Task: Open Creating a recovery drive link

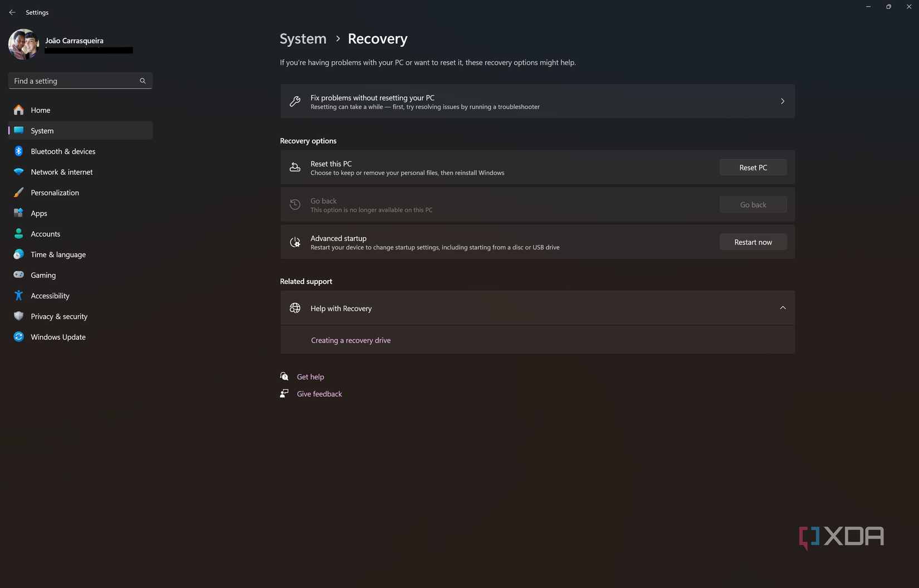Action: point(351,340)
